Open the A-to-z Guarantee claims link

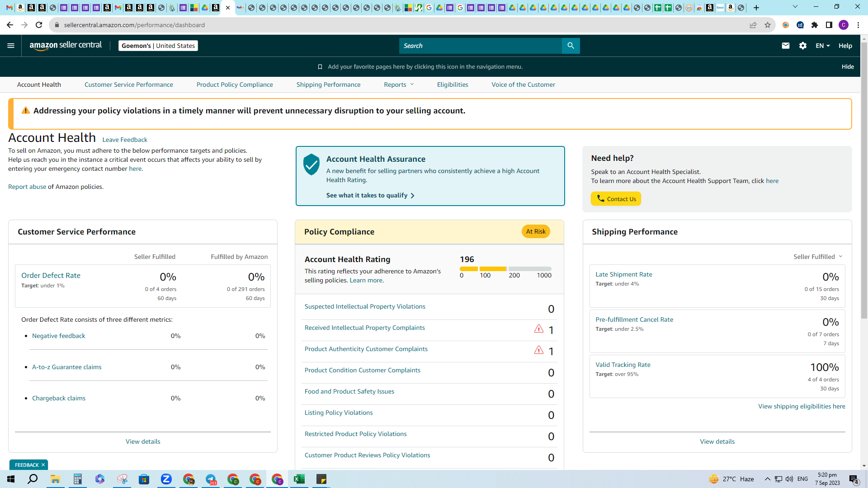click(67, 367)
